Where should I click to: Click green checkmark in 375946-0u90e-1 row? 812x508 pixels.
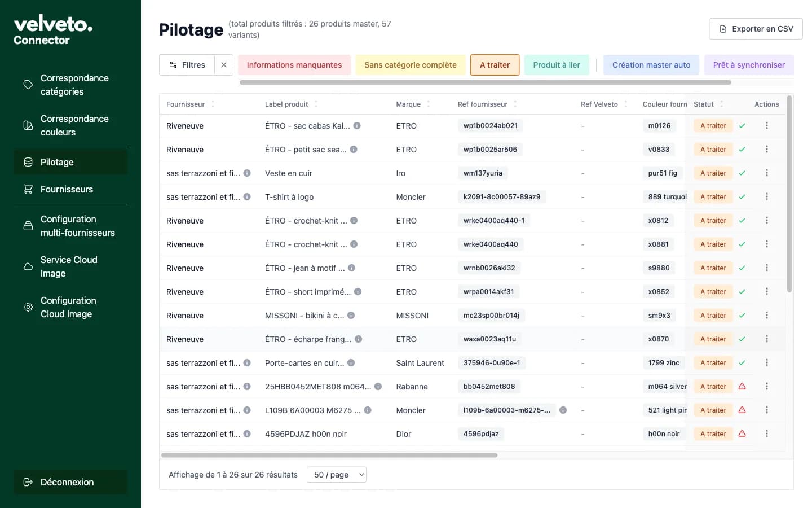point(742,363)
